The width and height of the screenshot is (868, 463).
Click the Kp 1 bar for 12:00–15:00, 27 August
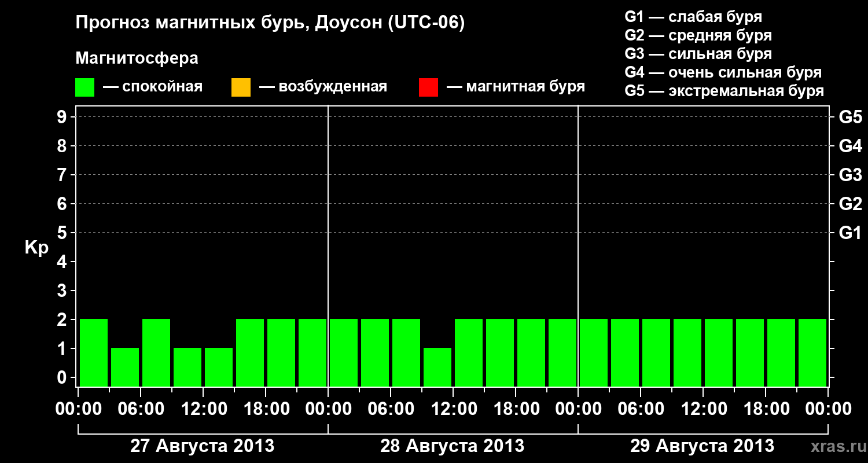pos(219,367)
